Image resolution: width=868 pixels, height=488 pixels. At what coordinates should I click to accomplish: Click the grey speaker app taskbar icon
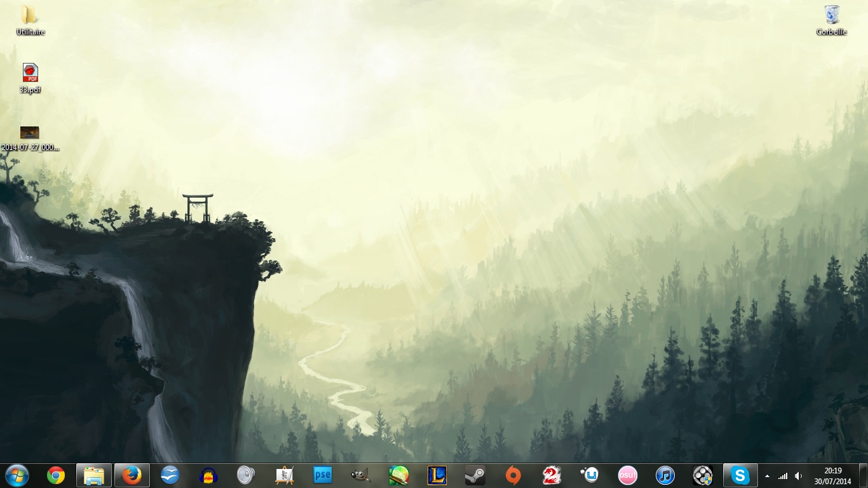coord(246,475)
